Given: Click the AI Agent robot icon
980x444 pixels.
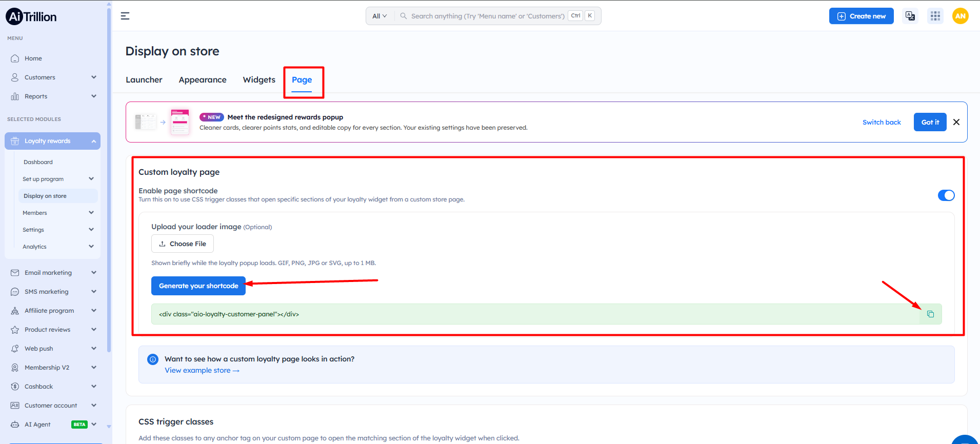Looking at the screenshot, I should pyautogui.click(x=15, y=425).
